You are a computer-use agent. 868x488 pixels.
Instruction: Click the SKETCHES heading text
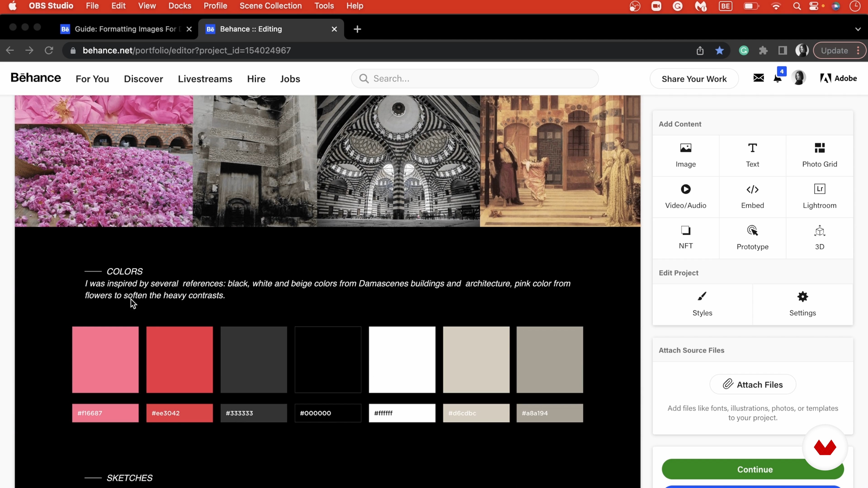coord(129,478)
